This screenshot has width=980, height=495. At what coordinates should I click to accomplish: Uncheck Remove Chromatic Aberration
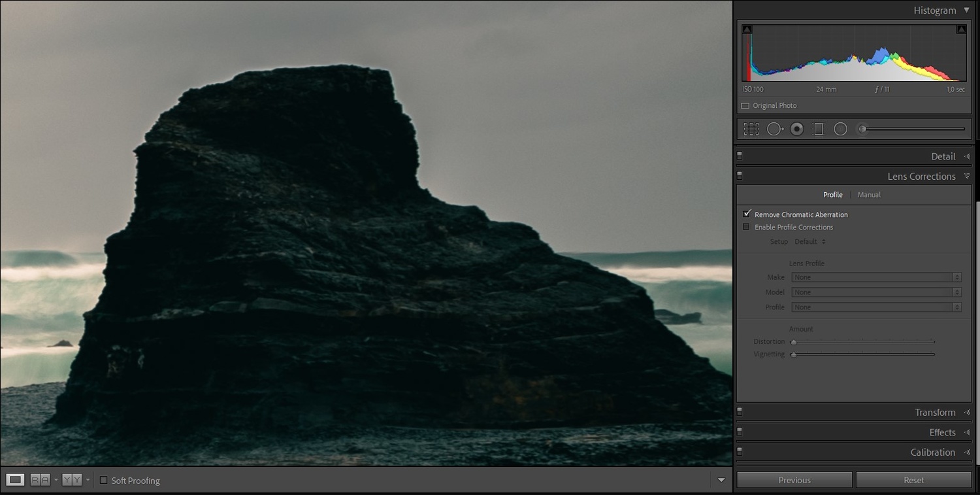pos(747,214)
